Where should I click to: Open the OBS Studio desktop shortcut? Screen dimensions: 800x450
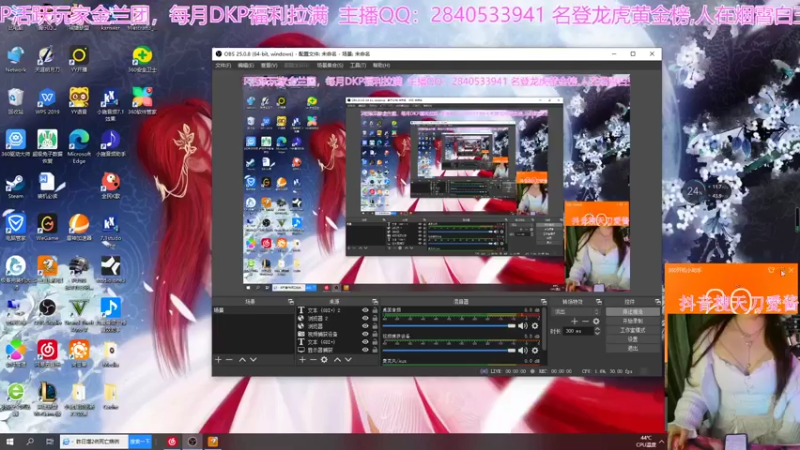47,312
